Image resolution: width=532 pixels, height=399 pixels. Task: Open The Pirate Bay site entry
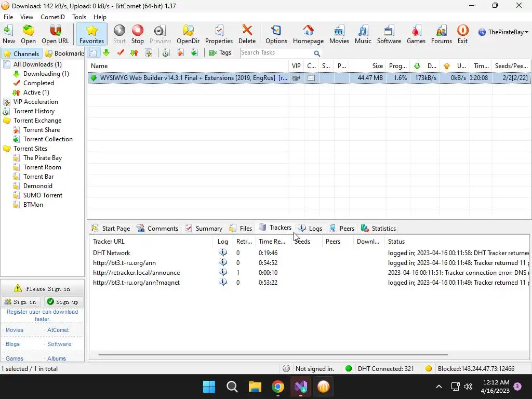coord(43,158)
